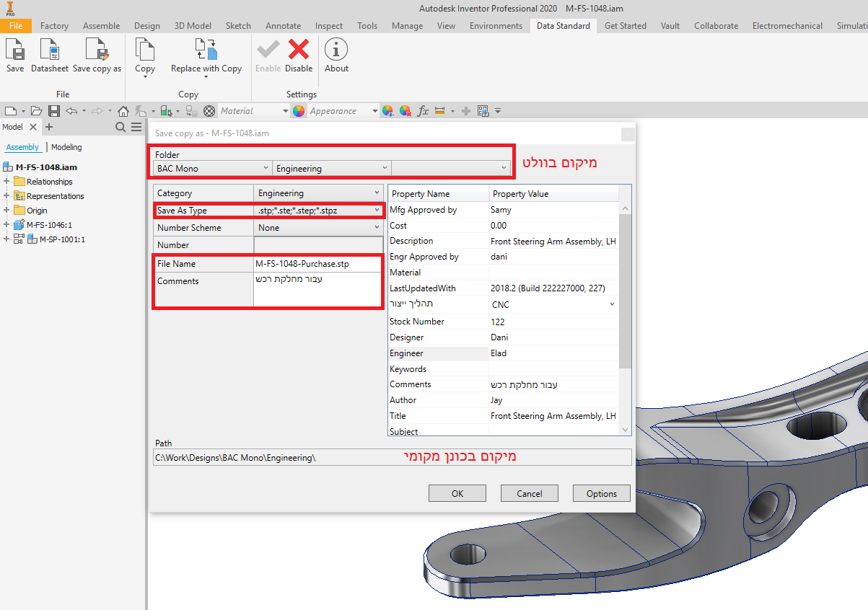Click the search icon in Model browser

pos(120,127)
